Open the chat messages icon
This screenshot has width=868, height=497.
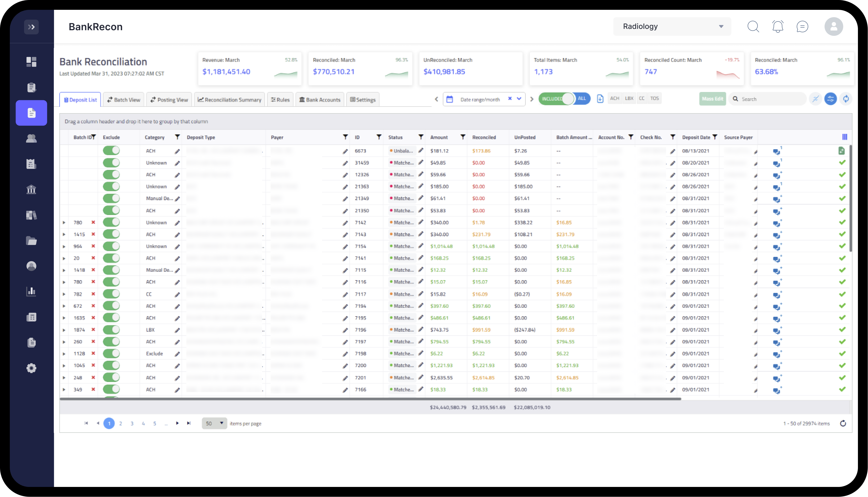pos(802,27)
